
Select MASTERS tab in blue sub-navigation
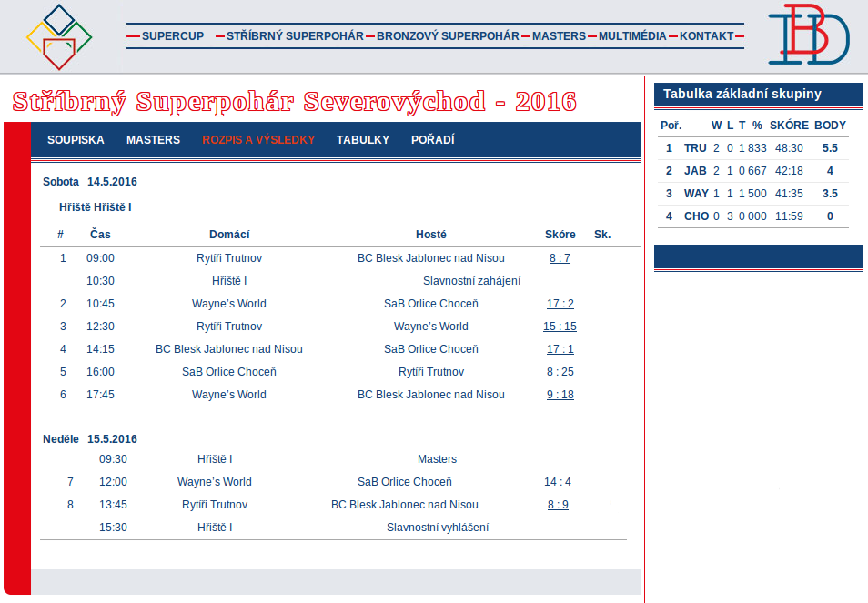coord(153,140)
